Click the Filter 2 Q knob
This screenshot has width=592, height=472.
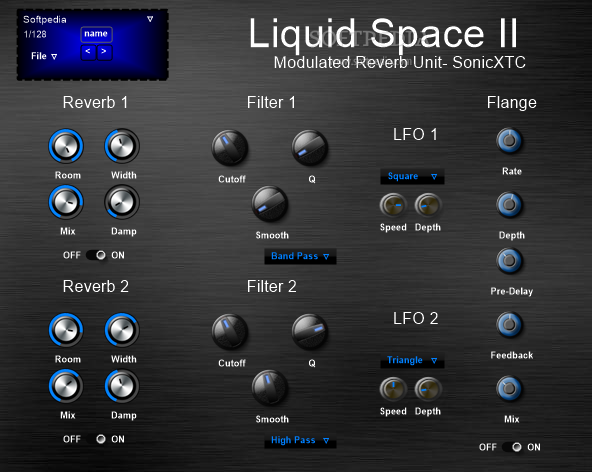point(310,332)
